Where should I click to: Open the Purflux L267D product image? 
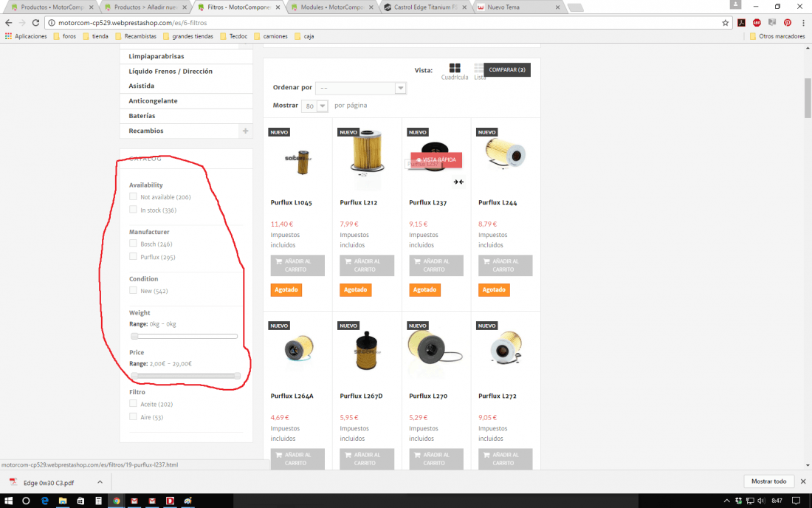tap(367, 351)
